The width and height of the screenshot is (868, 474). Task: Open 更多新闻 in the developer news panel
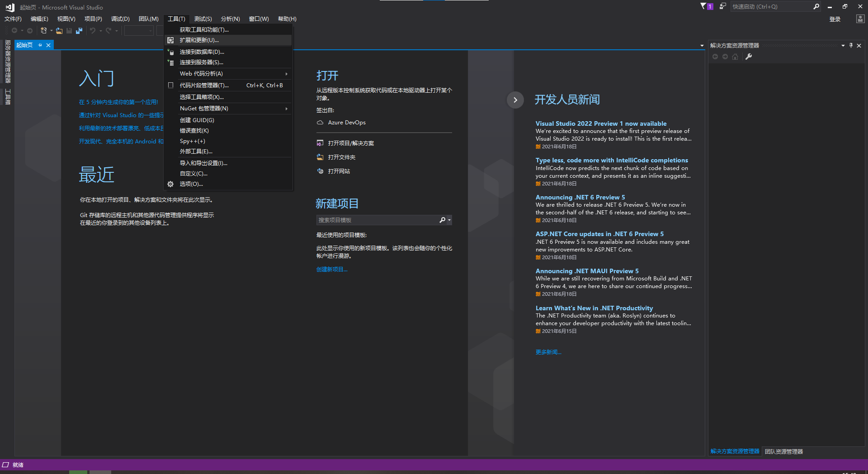coord(547,352)
